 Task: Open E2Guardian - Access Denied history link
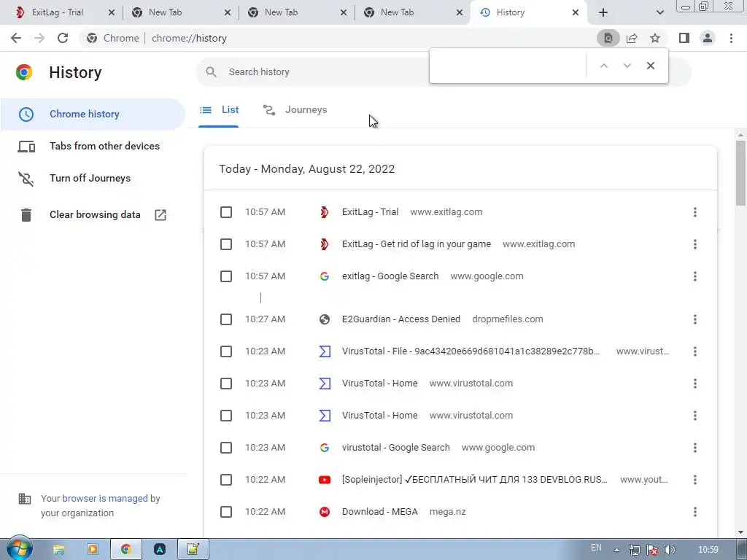tap(401, 319)
